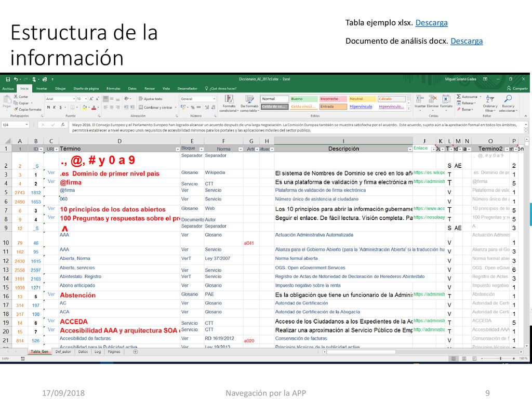Viewport: 532px width, 399px height.
Task: Apply the Neutral yellow cell style
Action: (362, 99)
